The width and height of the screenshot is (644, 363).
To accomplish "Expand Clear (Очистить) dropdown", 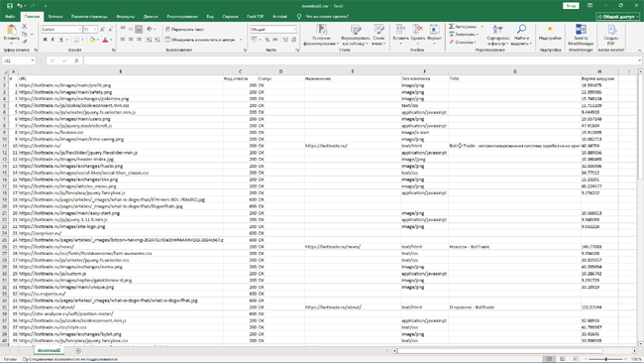I will (x=476, y=42).
